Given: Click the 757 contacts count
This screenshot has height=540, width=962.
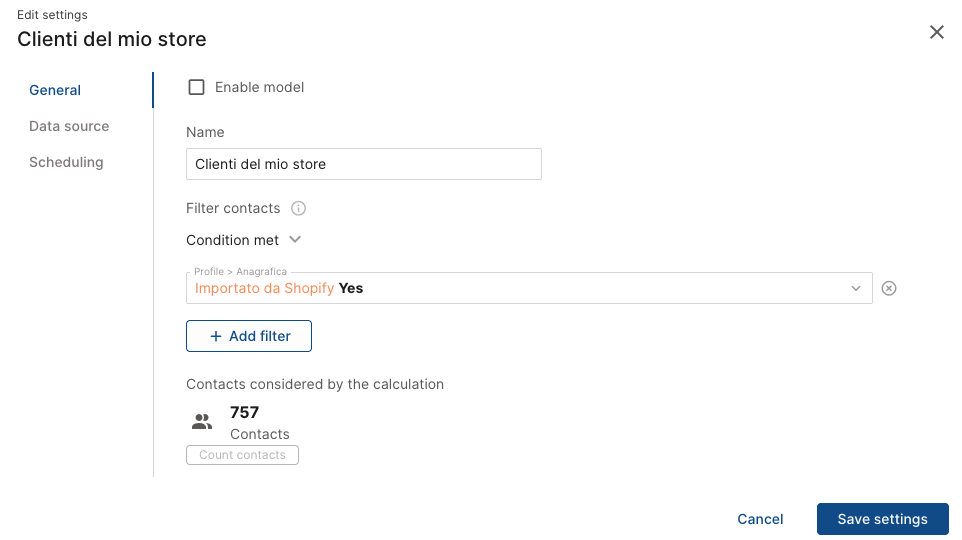Looking at the screenshot, I should (245, 412).
